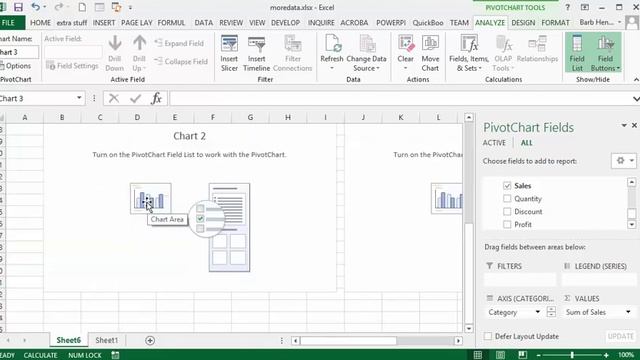Viewport: 640px width, 360px height.
Task: Zoom out with minus button
Action: pos(538,355)
